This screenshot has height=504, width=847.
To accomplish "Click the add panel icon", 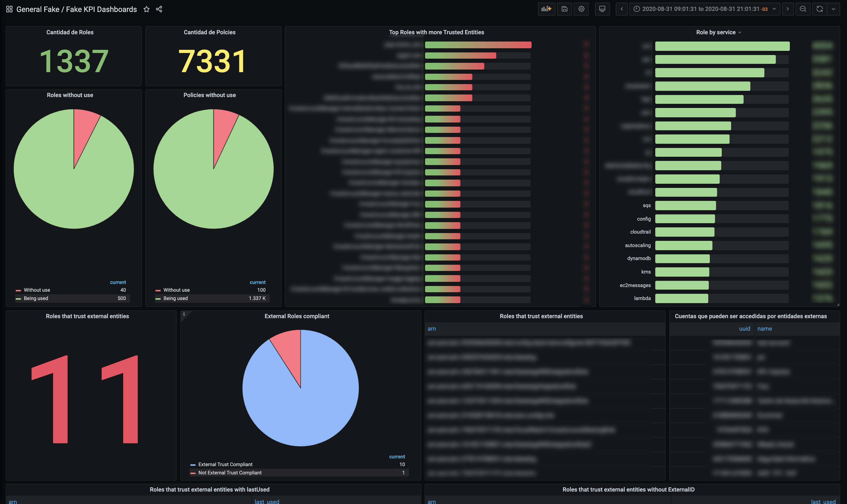I will 546,9.
